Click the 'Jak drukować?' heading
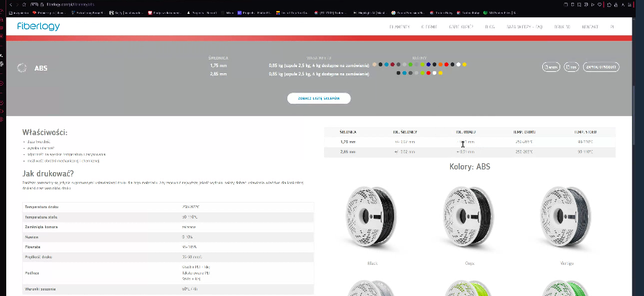The width and height of the screenshot is (644, 296). click(x=48, y=173)
